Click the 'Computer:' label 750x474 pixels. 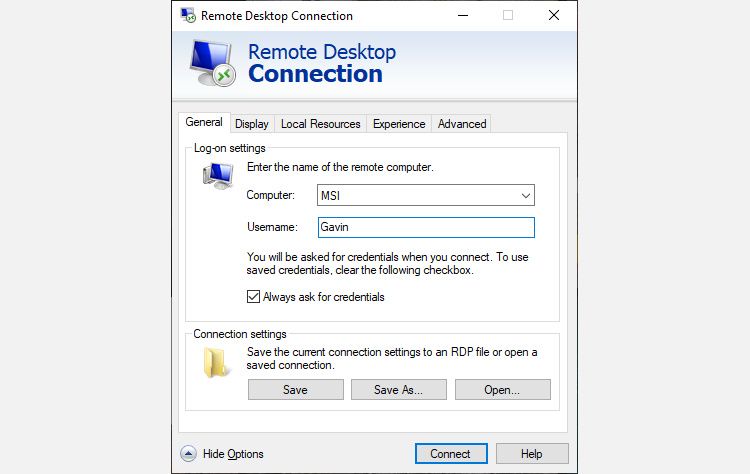[x=270, y=195]
